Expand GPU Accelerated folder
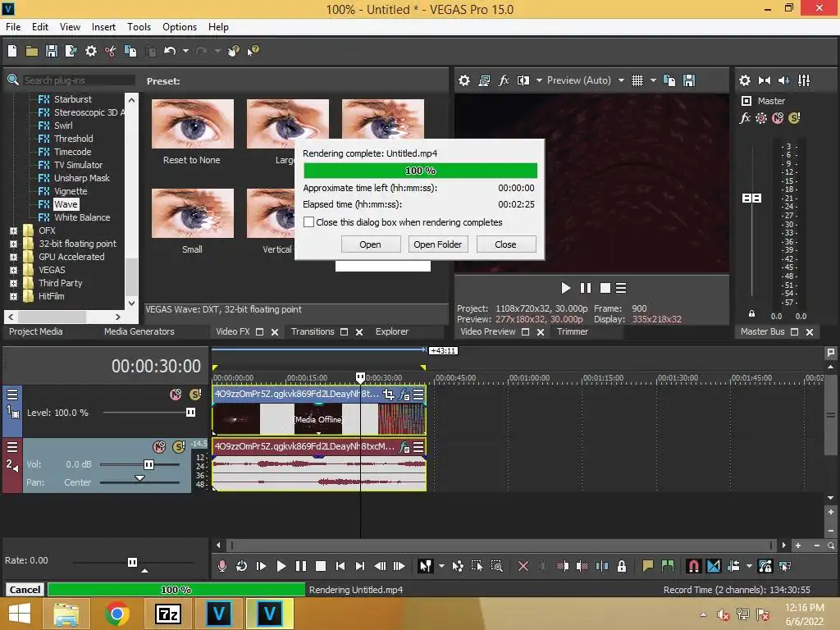Viewport: 840px width, 630px height. (x=13, y=257)
